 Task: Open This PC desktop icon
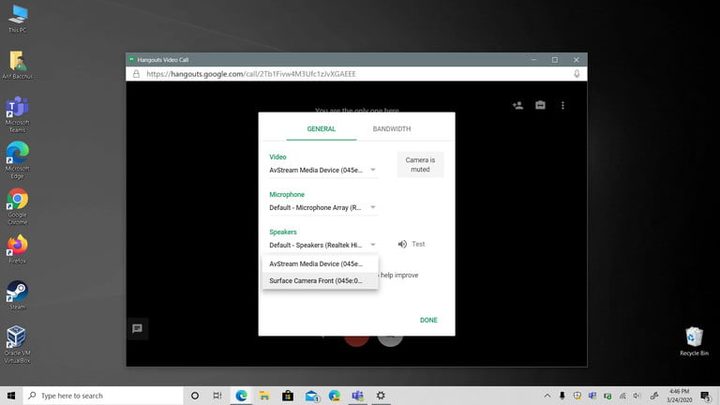(x=17, y=18)
